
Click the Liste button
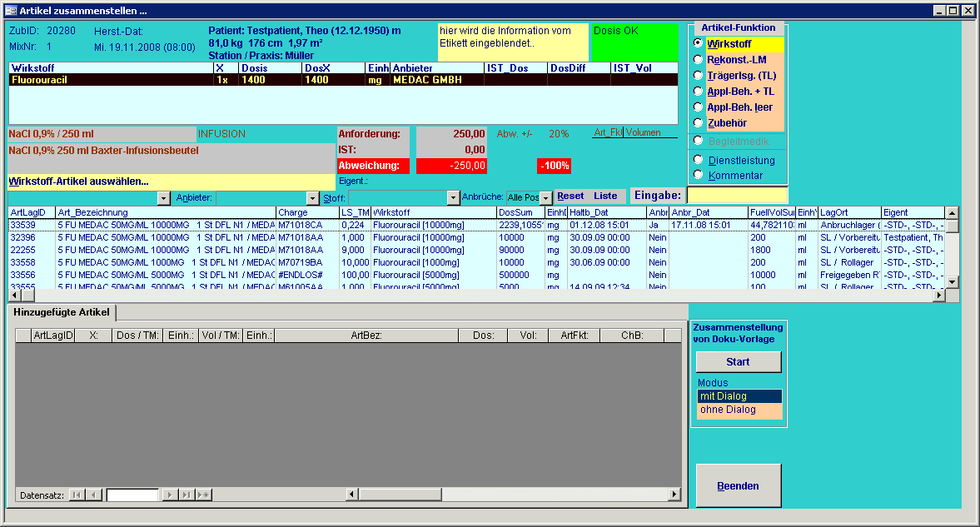pos(605,196)
